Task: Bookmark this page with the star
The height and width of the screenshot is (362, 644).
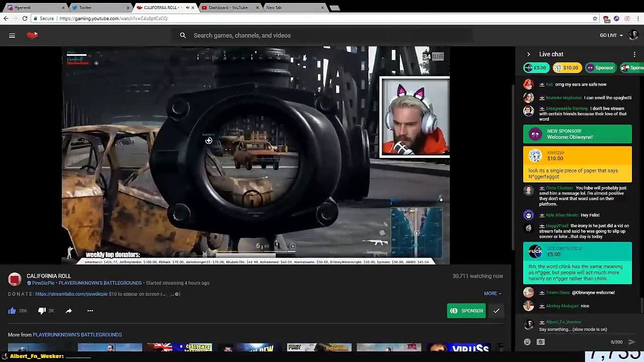Action: (x=595, y=18)
